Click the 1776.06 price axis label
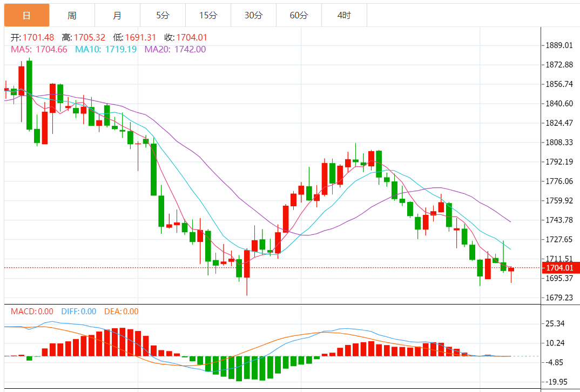The width and height of the screenshot is (580, 392). click(x=559, y=181)
